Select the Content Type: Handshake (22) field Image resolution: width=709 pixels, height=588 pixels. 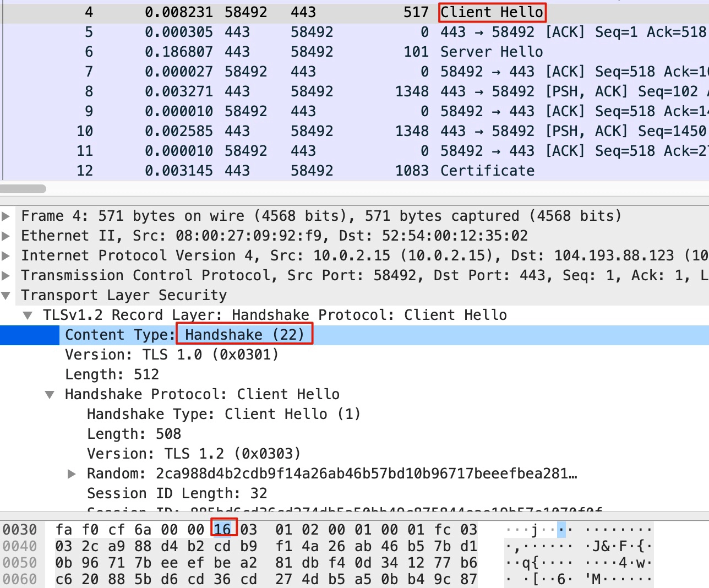tap(354, 335)
